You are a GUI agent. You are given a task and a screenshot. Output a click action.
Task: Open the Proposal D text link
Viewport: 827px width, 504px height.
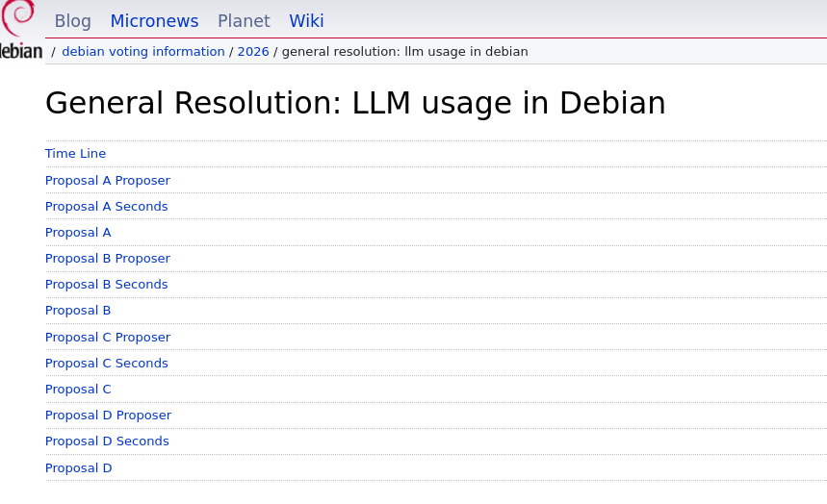point(79,468)
